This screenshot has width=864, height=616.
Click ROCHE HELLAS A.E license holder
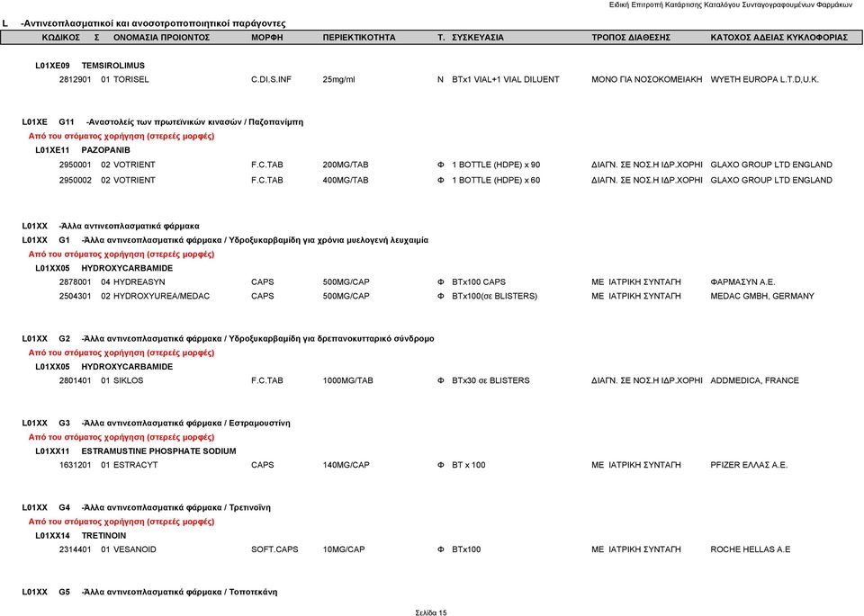coord(750,549)
